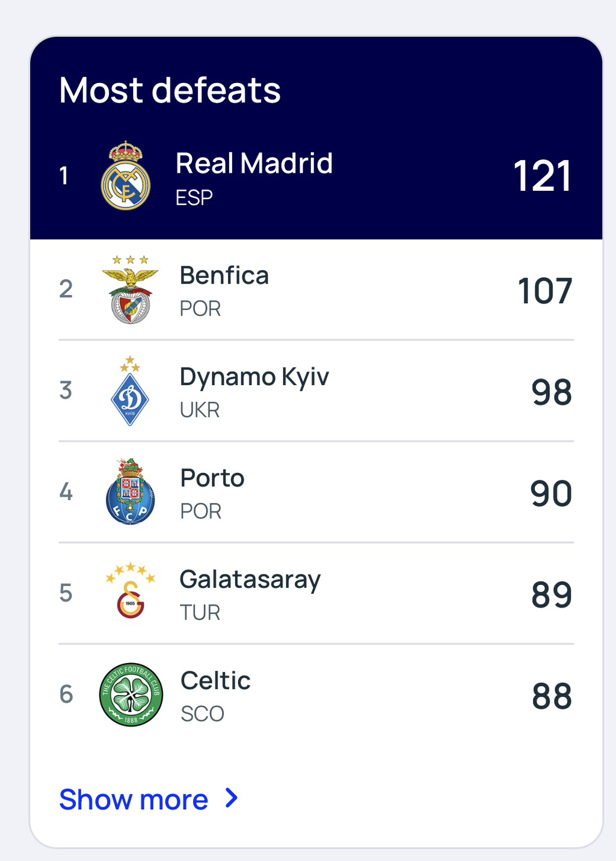
Task: Tap the Porto club crest
Action: pos(131,492)
